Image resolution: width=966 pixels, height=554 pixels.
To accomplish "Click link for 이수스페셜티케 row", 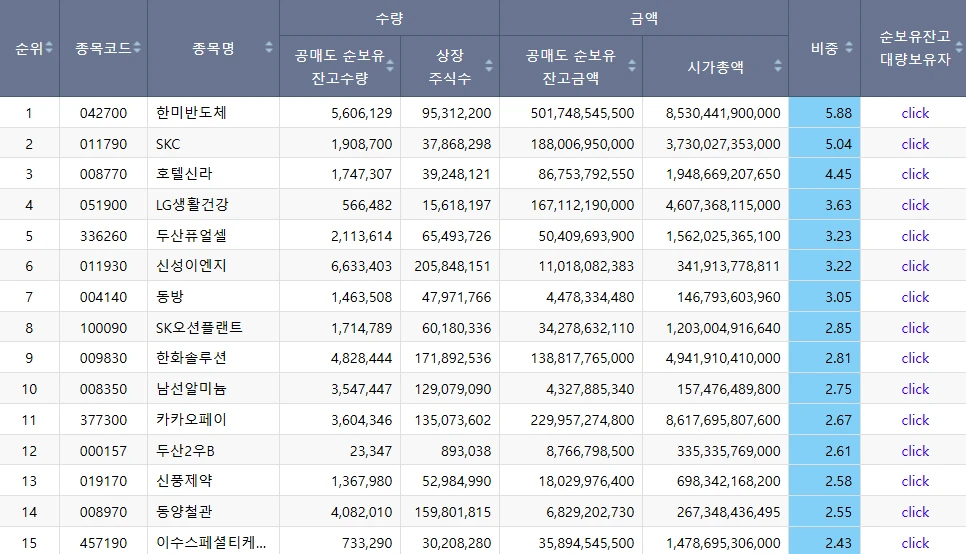I will pos(914,543).
